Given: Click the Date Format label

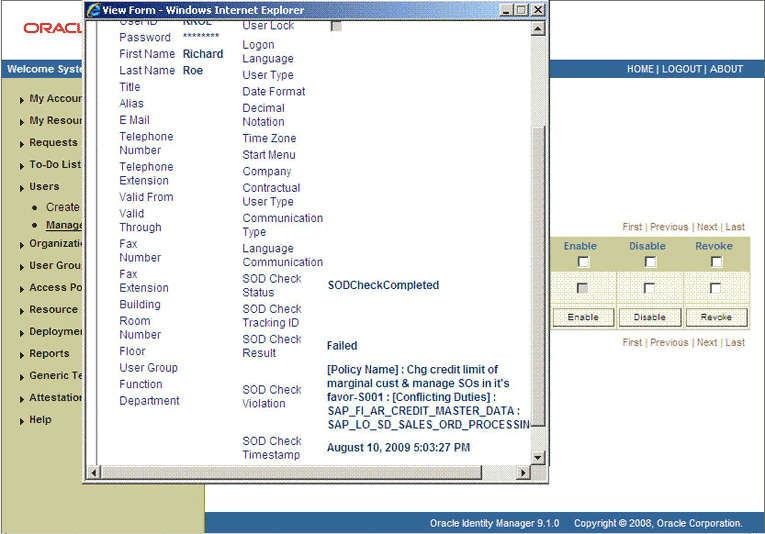Looking at the screenshot, I should point(274,92).
